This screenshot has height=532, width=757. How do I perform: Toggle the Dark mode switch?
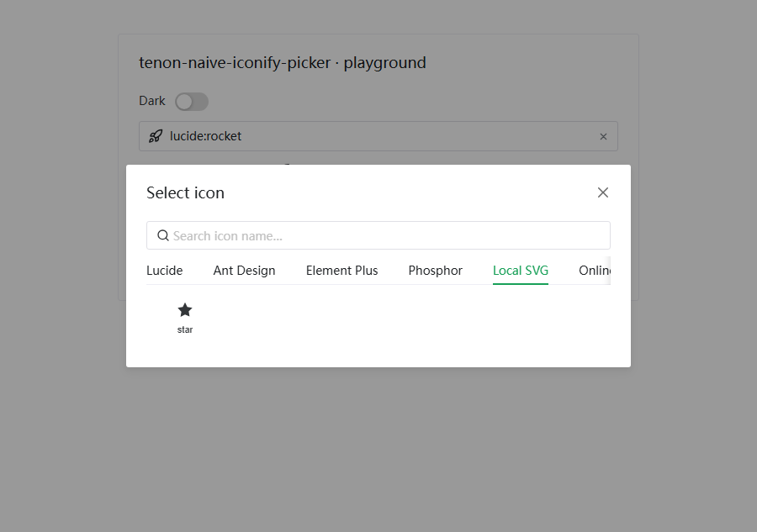pyautogui.click(x=192, y=102)
